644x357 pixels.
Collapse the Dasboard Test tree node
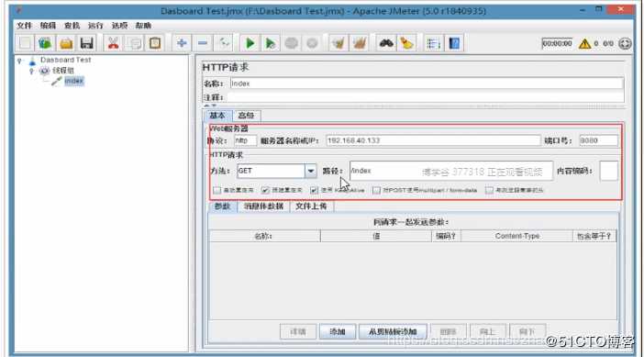point(19,61)
